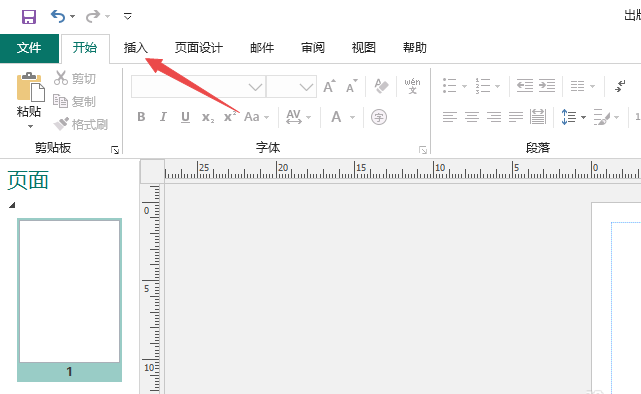Open the Undo history dropdown arrow
This screenshot has width=641, height=394.
pyautogui.click(x=72, y=17)
